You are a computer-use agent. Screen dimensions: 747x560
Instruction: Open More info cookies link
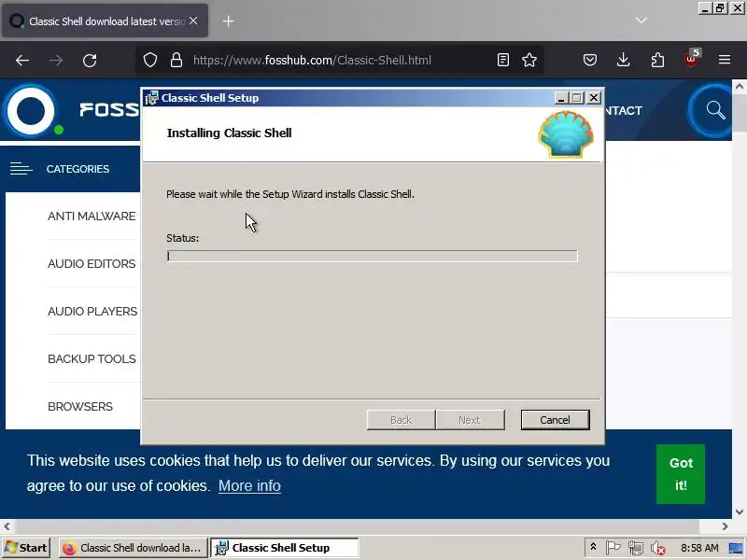(249, 485)
